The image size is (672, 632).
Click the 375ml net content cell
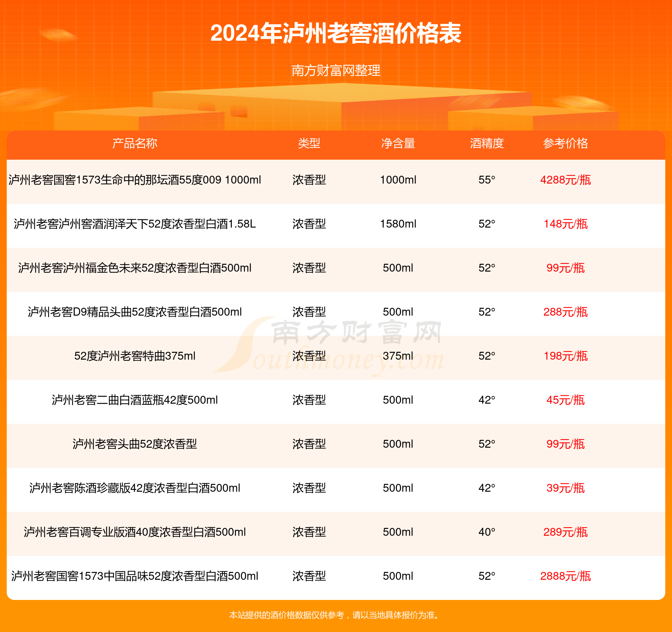click(x=398, y=356)
